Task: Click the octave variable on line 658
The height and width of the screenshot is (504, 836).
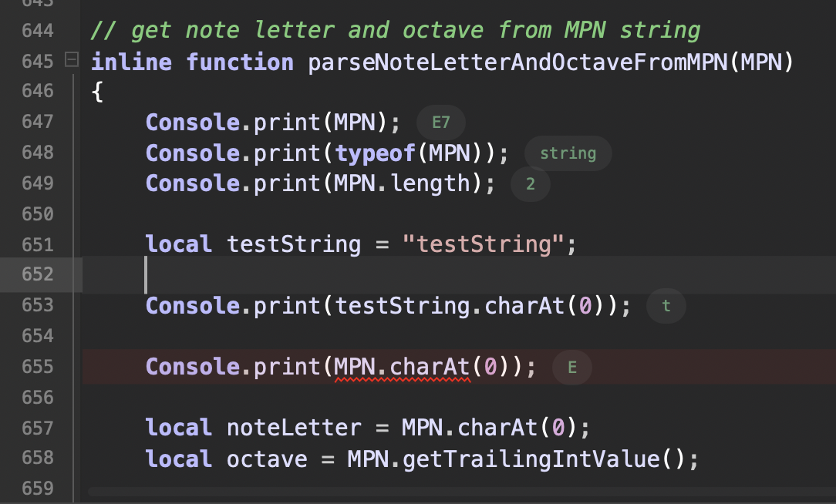Action: click(x=267, y=459)
